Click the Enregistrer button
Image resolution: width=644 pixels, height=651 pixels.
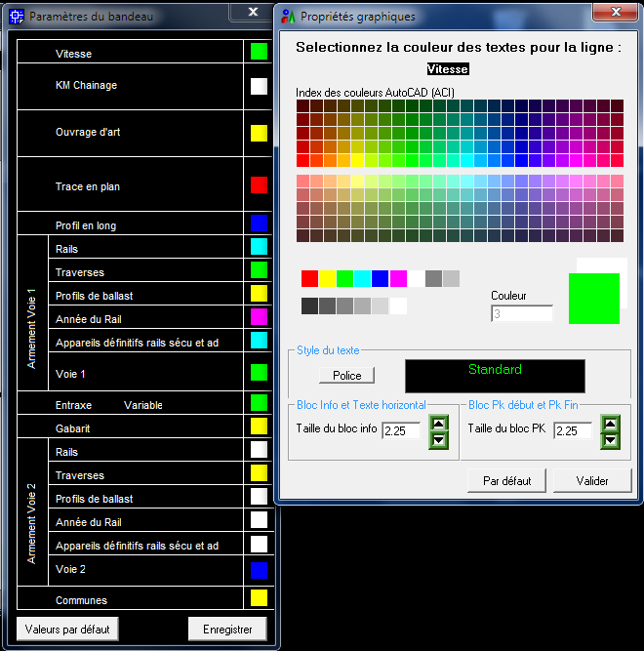tap(227, 629)
